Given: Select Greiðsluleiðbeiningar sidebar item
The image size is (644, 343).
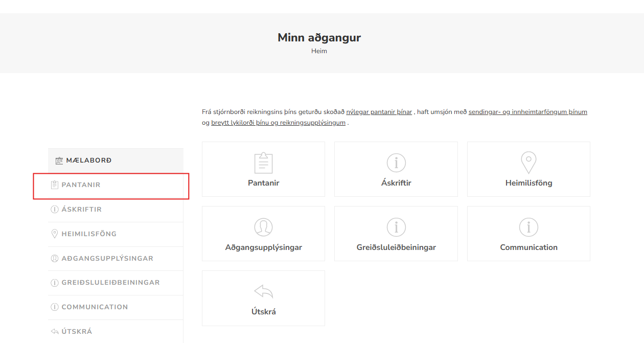Looking at the screenshot, I should tap(110, 283).
